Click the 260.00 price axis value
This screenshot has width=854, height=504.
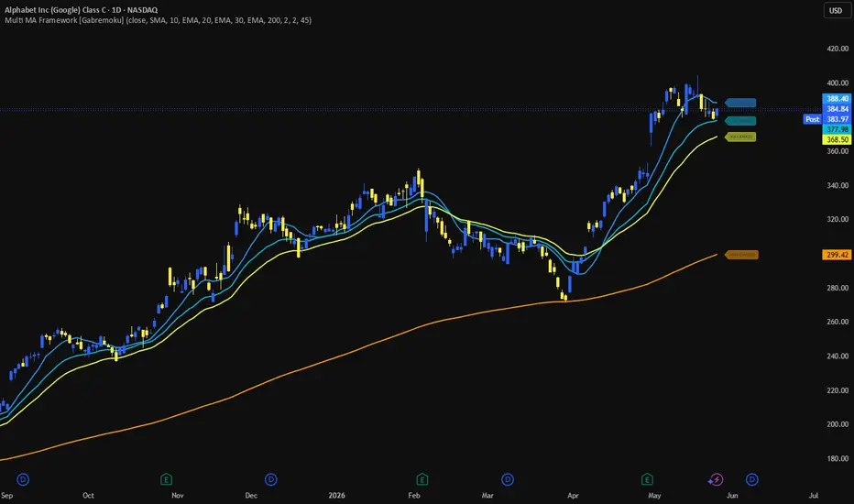pyautogui.click(x=838, y=322)
